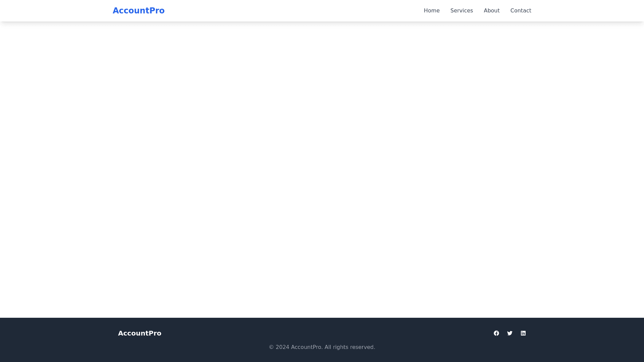Click the white AccountPro footer title

click(x=140, y=333)
